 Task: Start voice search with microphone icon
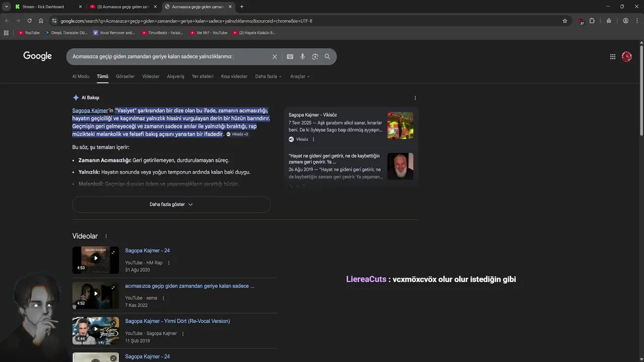(x=302, y=57)
